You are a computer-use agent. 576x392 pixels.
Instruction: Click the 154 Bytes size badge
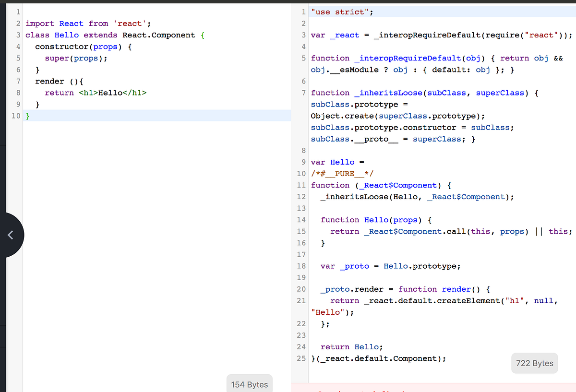tap(249, 384)
